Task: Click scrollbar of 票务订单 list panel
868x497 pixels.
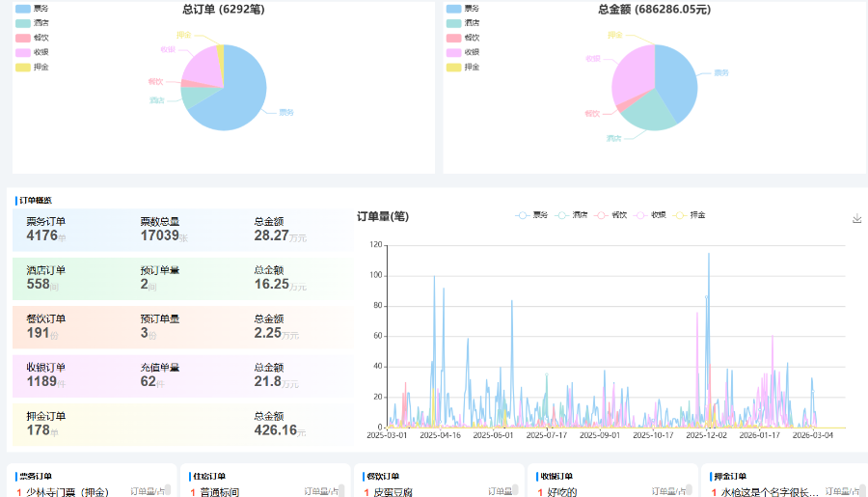Action: 168,490
